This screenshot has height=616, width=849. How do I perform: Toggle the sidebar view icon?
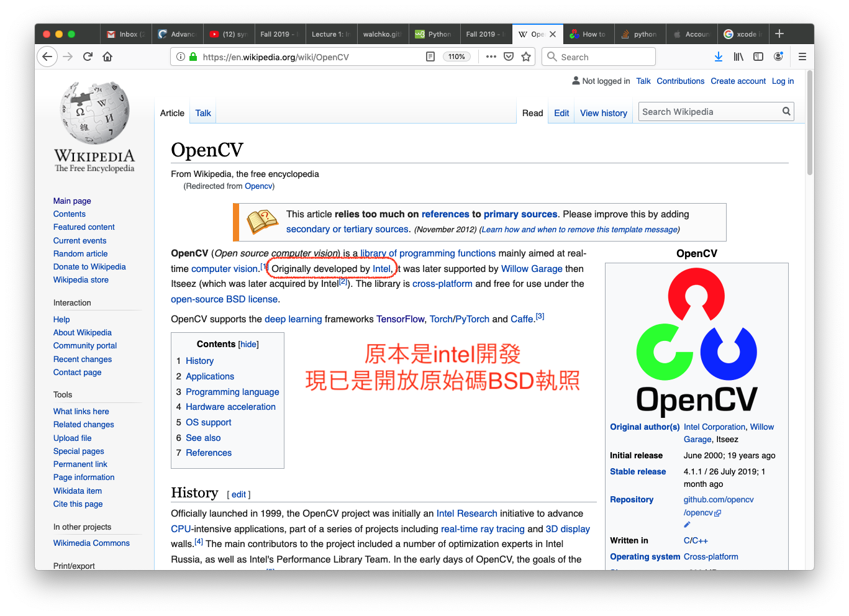click(758, 57)
